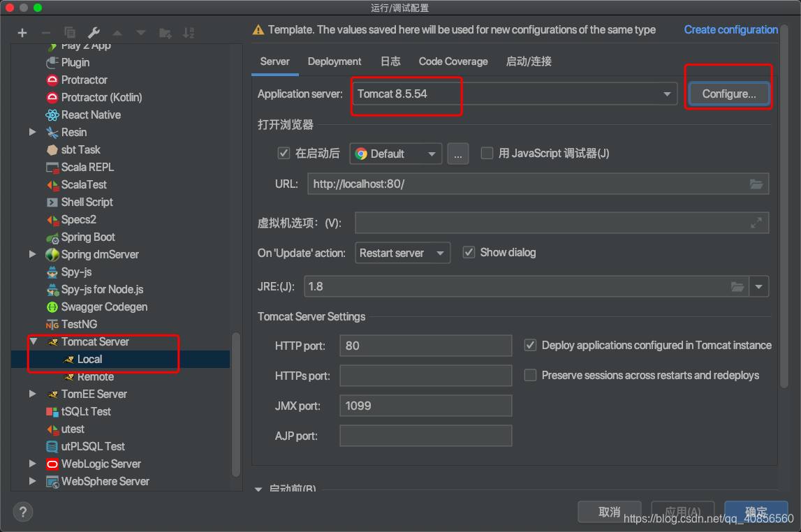Click the left tree vertical scrollbar
The height and width of the screenshot is (532, 801).
(236, 404)
